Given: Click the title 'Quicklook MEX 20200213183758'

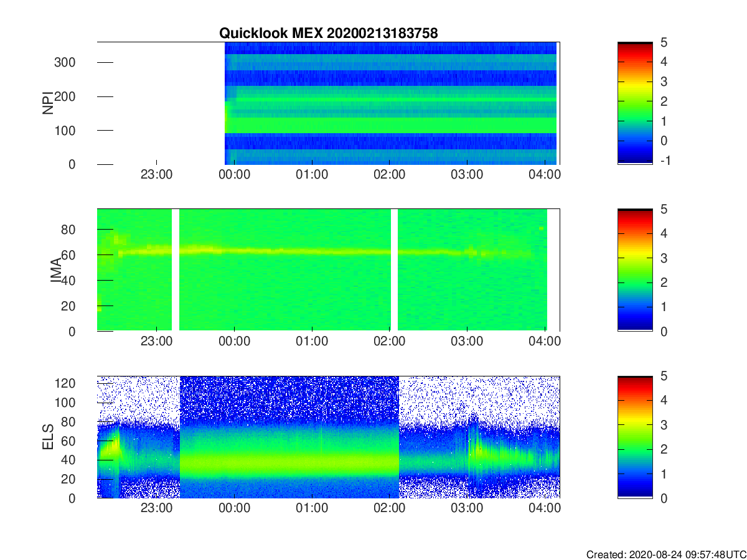Looking at the screenshot, I should point(328,34).
